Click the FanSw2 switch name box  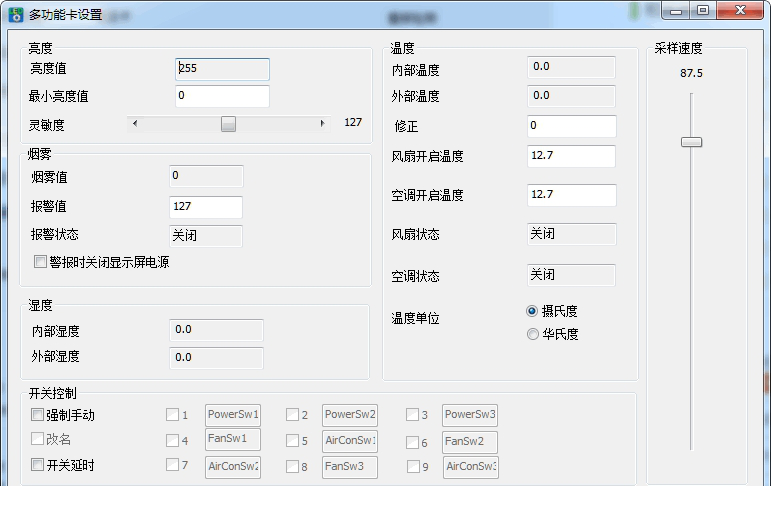[470, 441]
